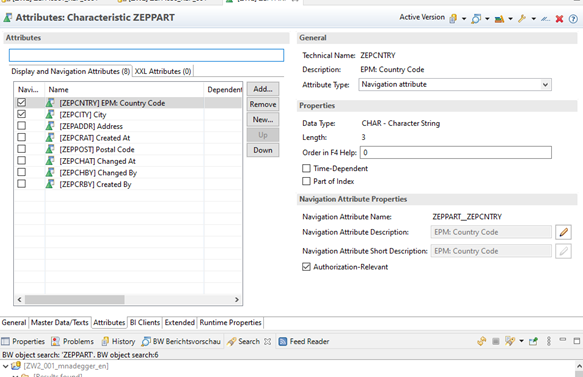Image resolution: width=583 pixels, height=377 pixels.
Task: Focus the attribute filter text field
Action: coord(146,55)
